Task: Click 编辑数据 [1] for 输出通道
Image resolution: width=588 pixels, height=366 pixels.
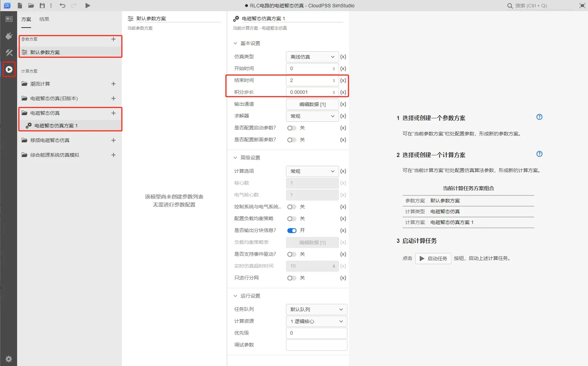Action: point(312,104)
